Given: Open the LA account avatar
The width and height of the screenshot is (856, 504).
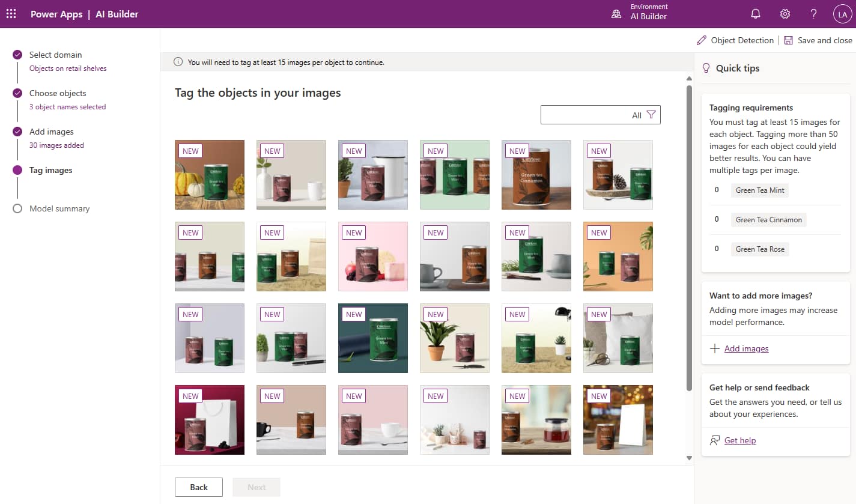Looking at the screenshot, I should click(x=842, y=14).
